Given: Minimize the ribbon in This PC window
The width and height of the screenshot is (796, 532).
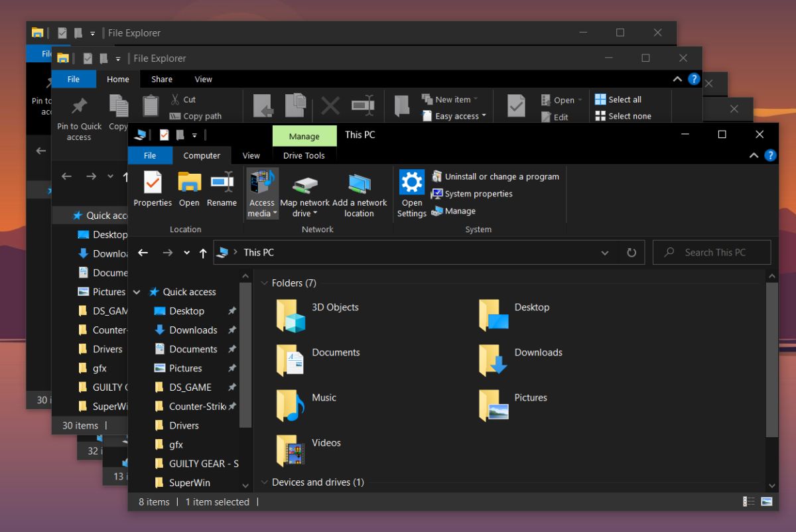Looking at the screenshot, I should coord(754,155).
